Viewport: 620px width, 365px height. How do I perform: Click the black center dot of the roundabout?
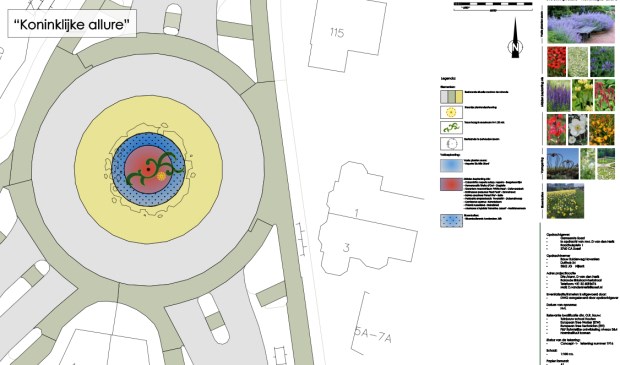[x=148, y=169]
